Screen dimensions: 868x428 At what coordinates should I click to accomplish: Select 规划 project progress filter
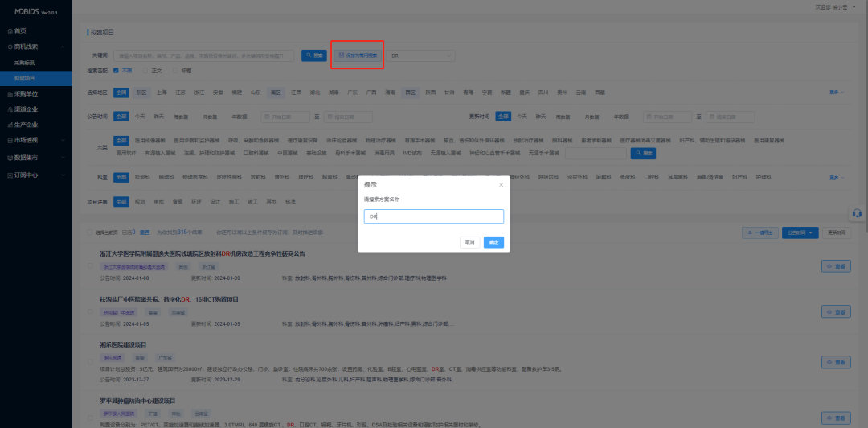tap(139, 202)
